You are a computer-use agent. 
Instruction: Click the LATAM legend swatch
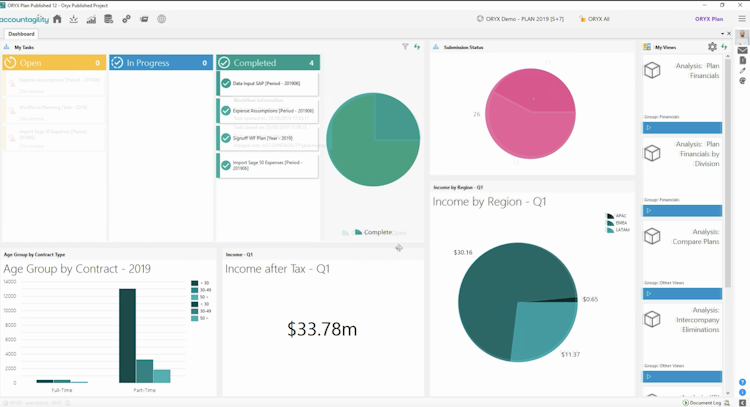(x=610, y=230)
